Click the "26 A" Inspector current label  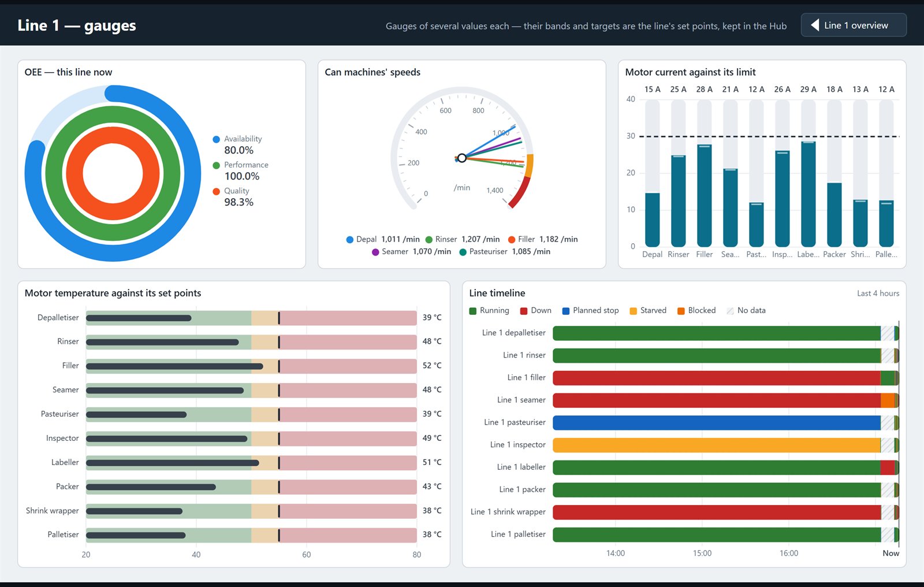pos(783,90)
